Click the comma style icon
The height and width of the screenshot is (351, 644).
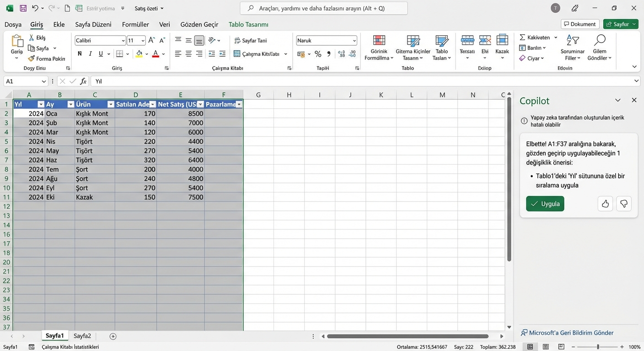[x=329, y=53]
